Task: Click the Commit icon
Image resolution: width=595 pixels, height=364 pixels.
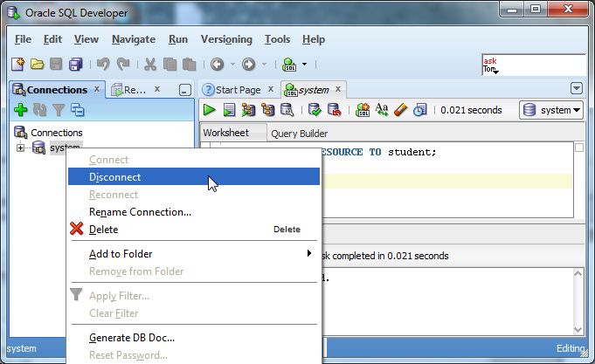Action: coord(315,110)
